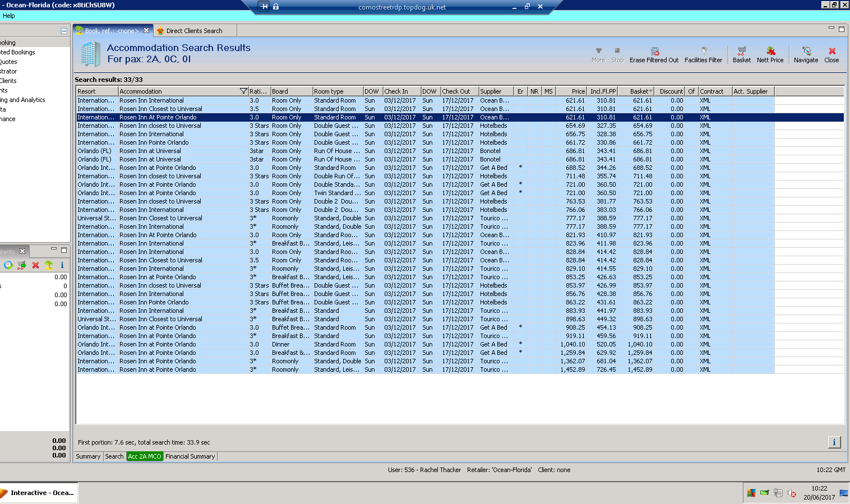Open the Financial Summary tab
The image size is (850, 504).
190,456
